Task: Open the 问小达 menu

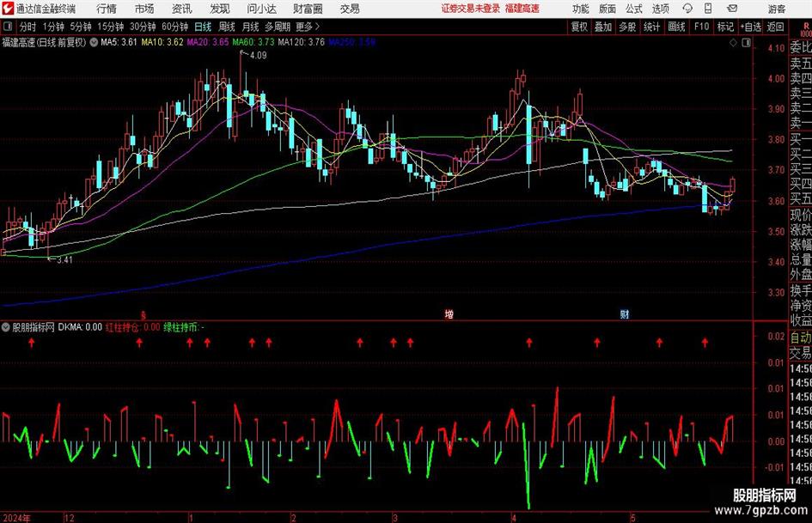Action: click(x=261, y=9)
